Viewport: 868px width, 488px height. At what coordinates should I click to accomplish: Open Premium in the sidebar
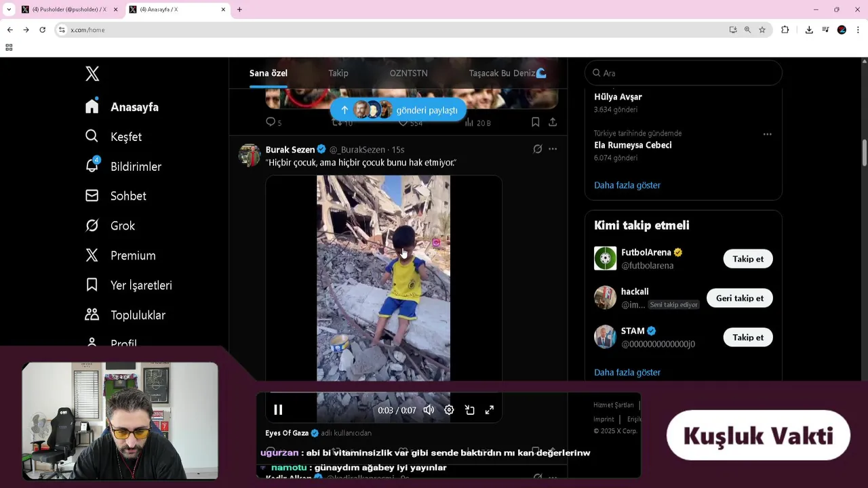point(120,256)
